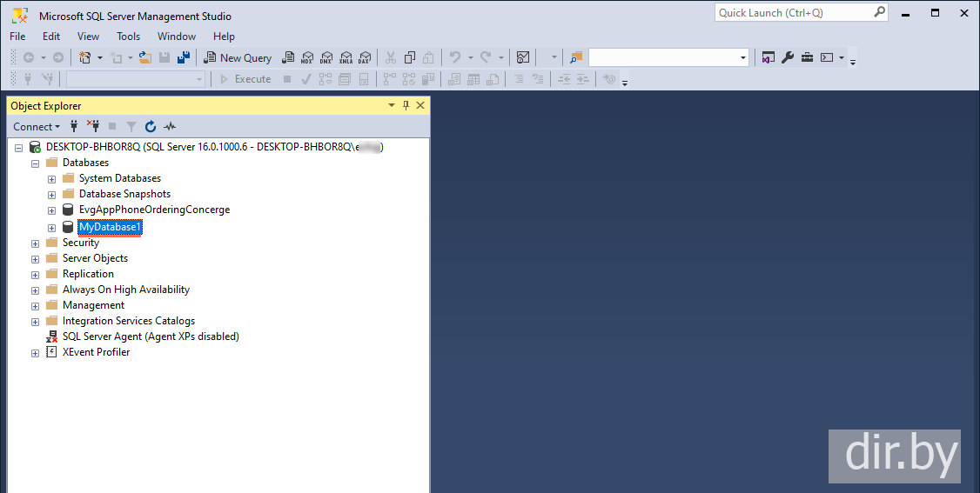Image resolution: width=980 pixels, height=493 pixels.
Task: Expand Always On High Availability
Action: point(35,290)
